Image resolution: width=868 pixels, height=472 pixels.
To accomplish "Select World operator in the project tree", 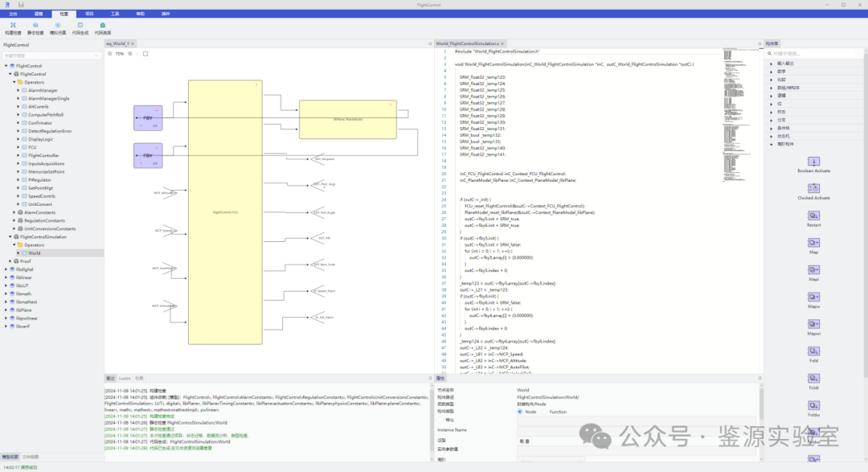I will [35, 253].
